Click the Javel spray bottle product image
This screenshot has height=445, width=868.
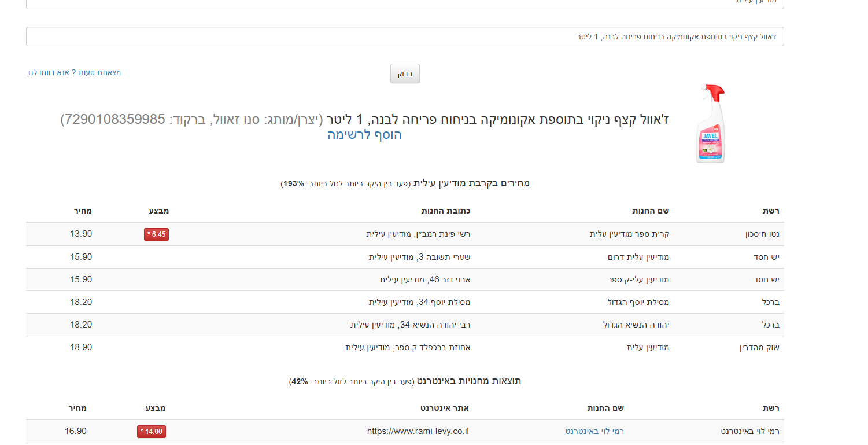[x=711, y=124]
